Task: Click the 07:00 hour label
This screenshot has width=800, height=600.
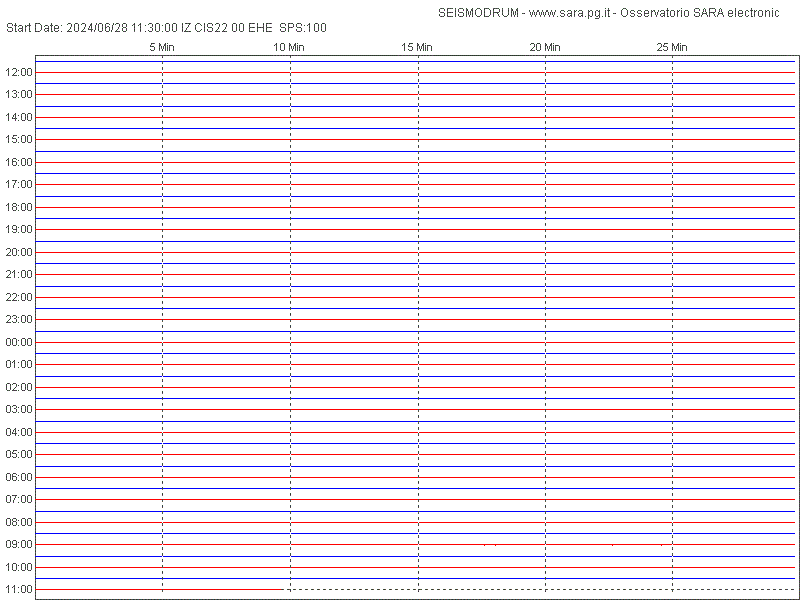Action: click(x=18, y=499)
